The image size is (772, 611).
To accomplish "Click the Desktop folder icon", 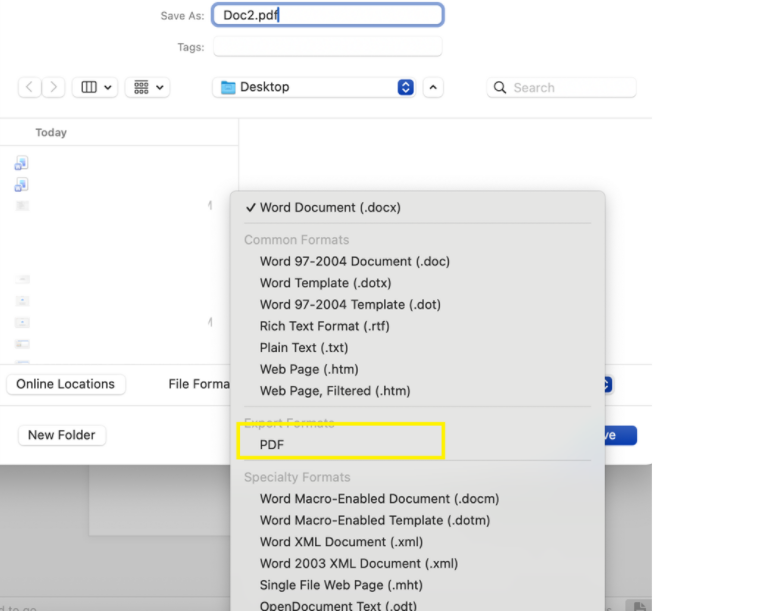I will point(228,88).
